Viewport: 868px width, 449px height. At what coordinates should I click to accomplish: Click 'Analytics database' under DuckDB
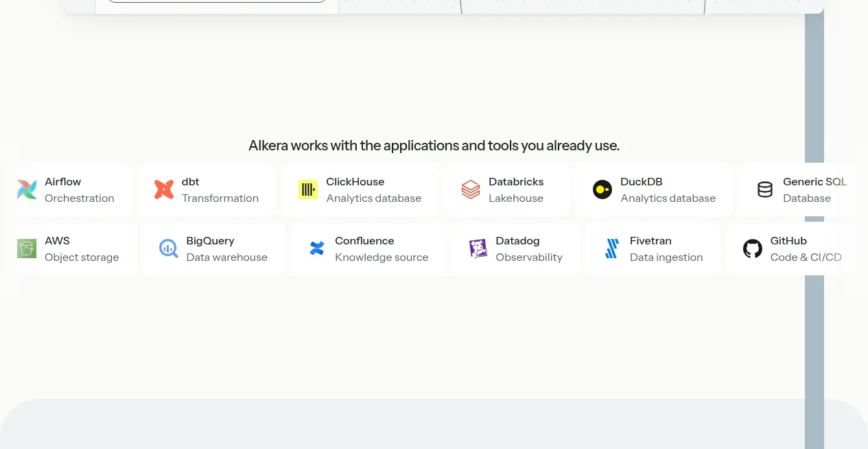(x=668, y=198)
